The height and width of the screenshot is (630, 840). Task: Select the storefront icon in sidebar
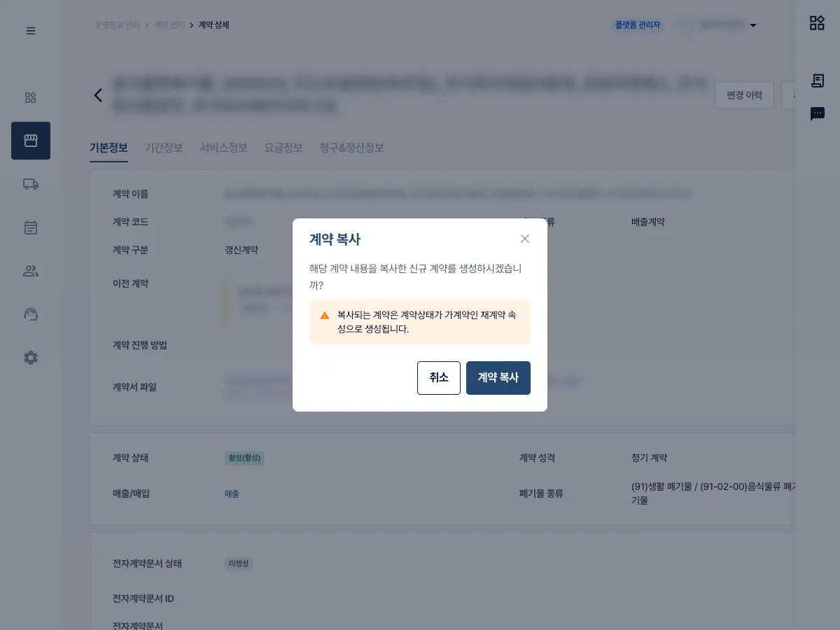[x=31, y=141]
